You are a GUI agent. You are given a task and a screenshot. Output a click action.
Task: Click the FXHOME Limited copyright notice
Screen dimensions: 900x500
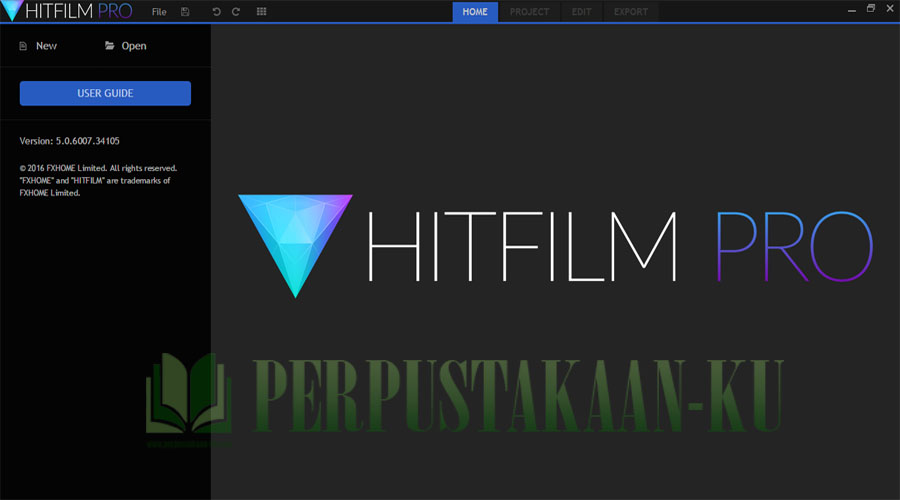[x=98, y=180]
